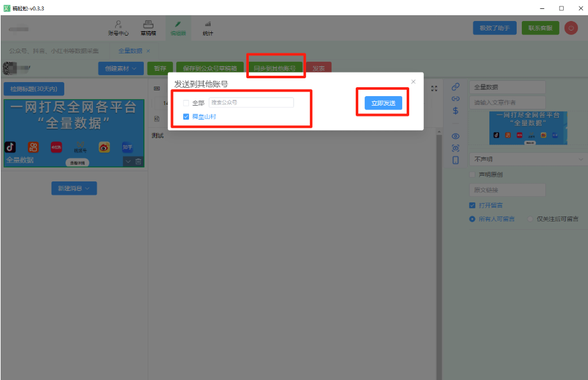Select 仅关注后可留言 radio option
Viewport: 588px width, 380px height.
530,219
